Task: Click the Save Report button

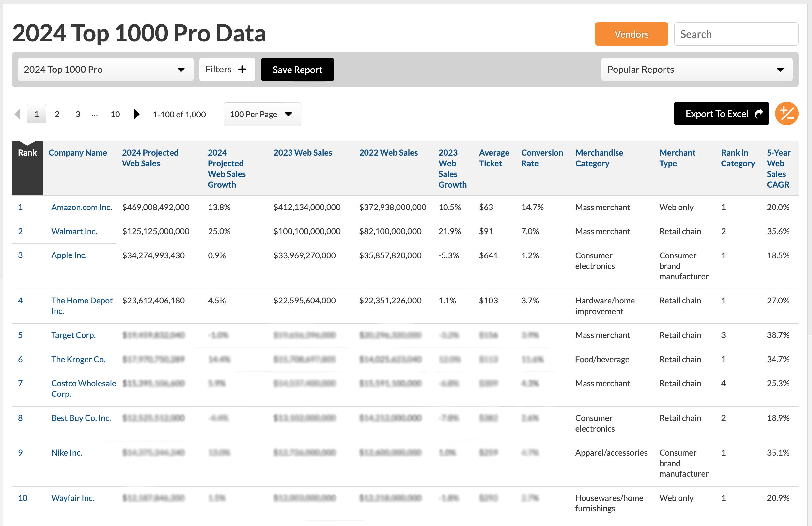Action: (x=297, y=70)
